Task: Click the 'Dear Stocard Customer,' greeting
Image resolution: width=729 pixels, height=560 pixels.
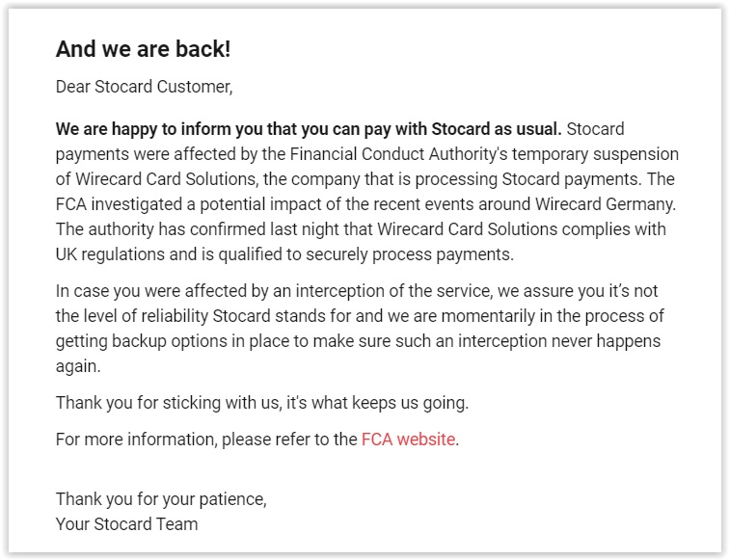Action: 144,87
